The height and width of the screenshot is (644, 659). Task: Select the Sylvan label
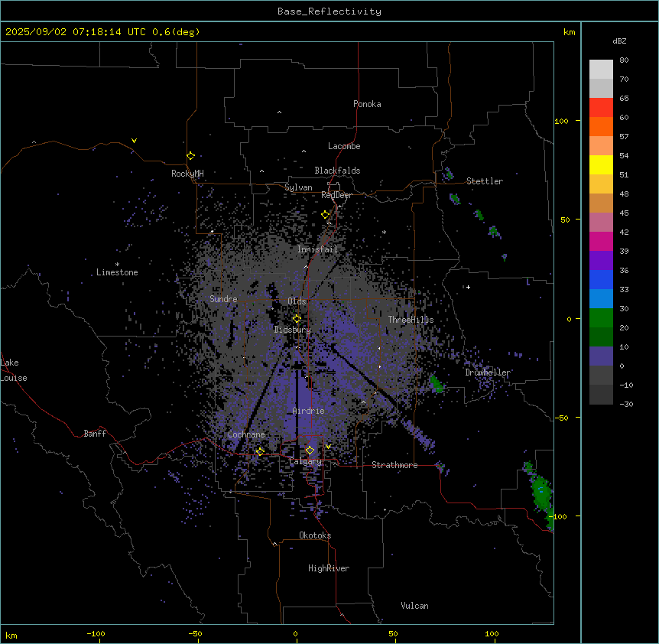[x=298, y=187]
